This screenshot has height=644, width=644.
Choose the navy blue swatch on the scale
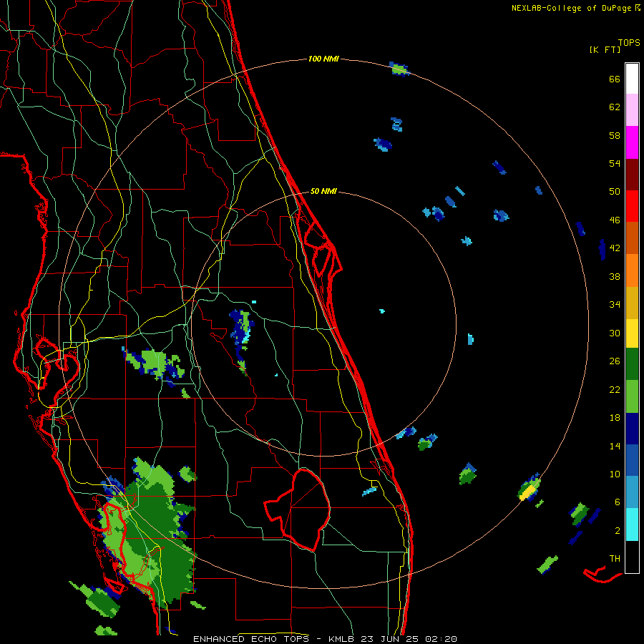tap(632, 429)
